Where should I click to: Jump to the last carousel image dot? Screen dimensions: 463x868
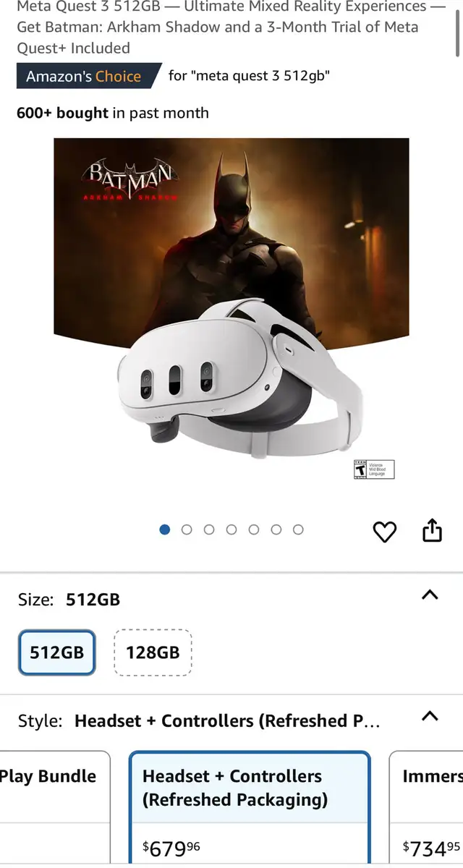coord(298,529)
